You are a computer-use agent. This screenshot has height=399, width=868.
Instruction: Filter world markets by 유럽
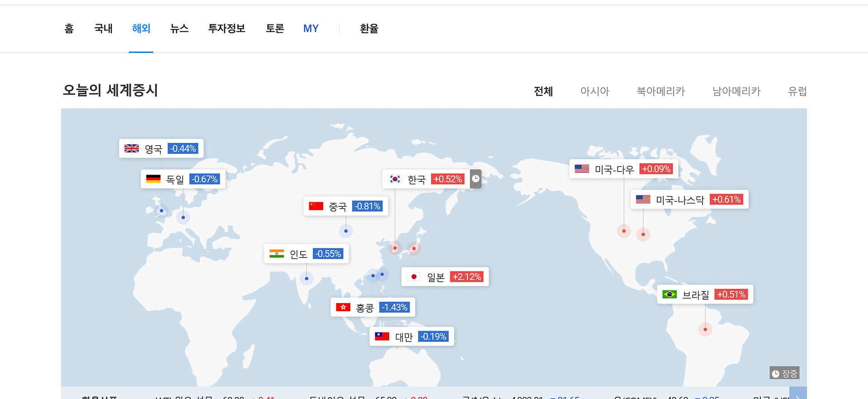click(x=797, y=91)
